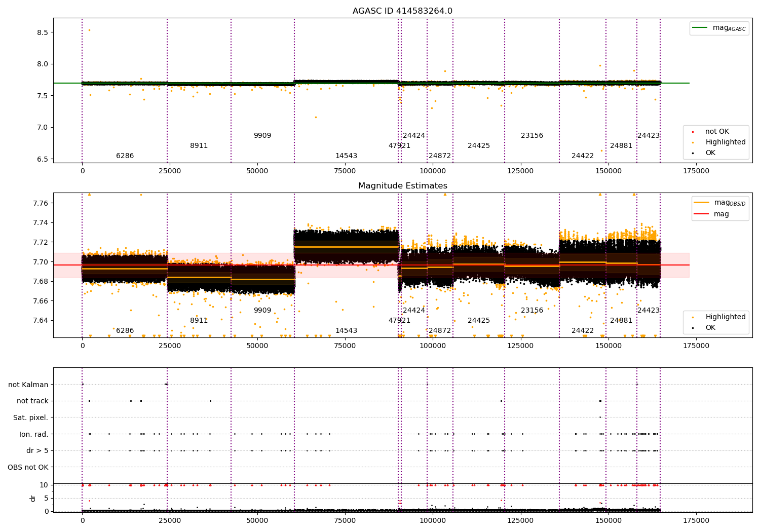Select y-axis tick 7.64 in middle plot

(41, 321)
